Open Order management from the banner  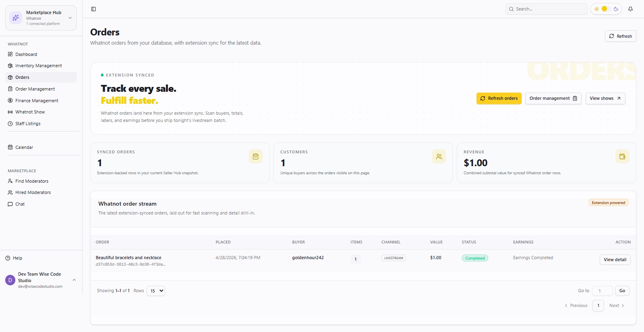(553, 98)
